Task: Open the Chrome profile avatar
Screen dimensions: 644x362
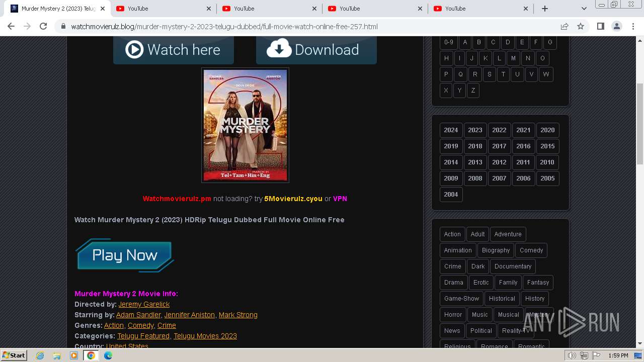Action: click(x=617, y=26)
